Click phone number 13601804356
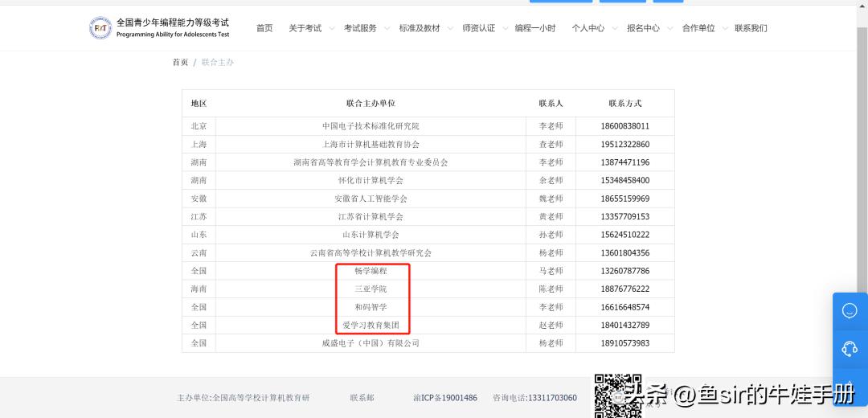Image resolution: width=868 pixels, height=418 pixels. [625, 253]
